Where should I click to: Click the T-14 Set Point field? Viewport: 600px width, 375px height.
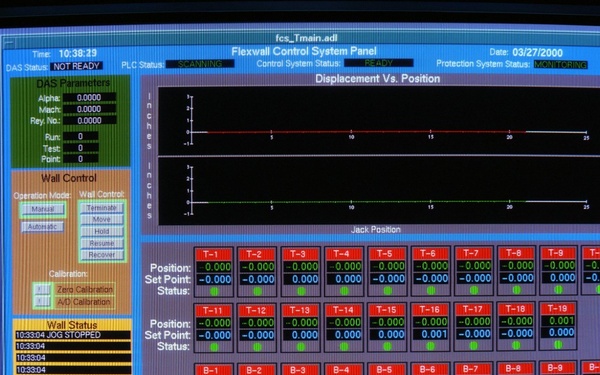[344, 335]
